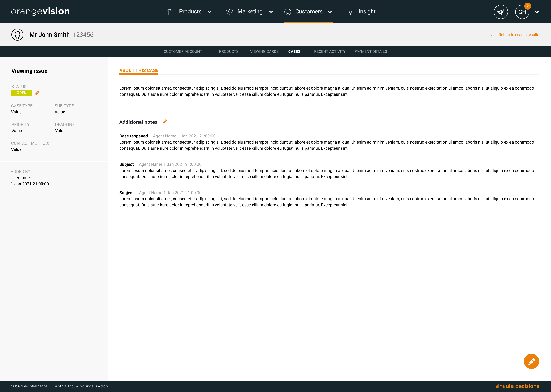Click the Username under Added By
Image resolution: width=551 pixels, height=392 pixels.
[x=20, y=178]
